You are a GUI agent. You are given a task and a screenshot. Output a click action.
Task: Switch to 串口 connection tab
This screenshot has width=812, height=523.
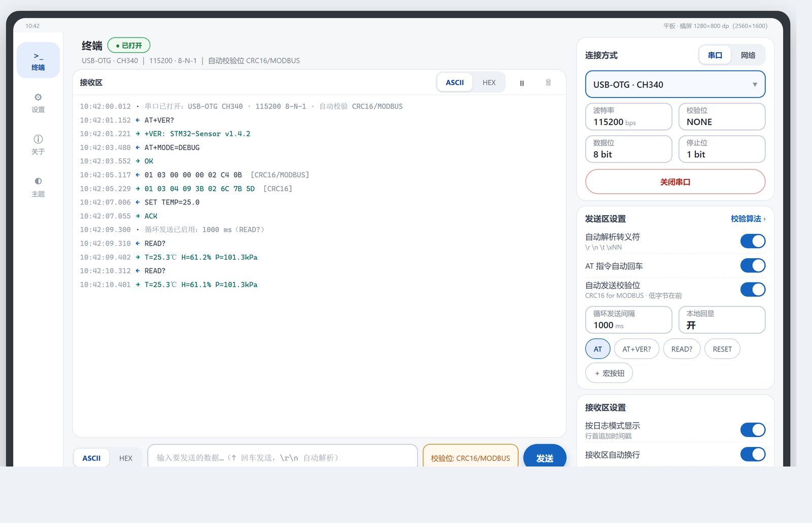coord(715,55)
